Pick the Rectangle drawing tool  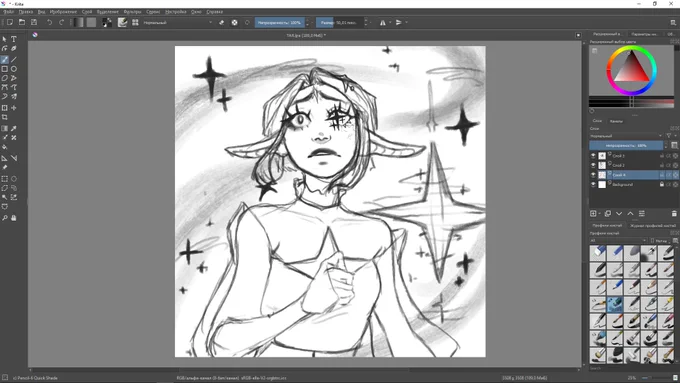[x=4, y=69]
